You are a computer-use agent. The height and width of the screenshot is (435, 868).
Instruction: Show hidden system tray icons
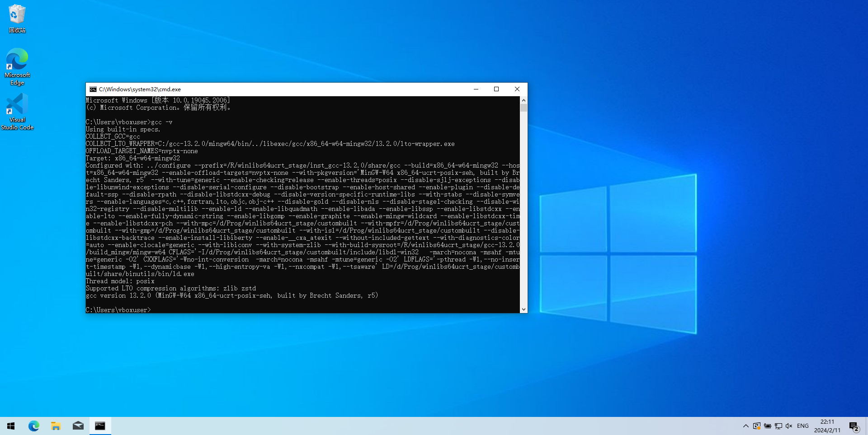point(746,426)
